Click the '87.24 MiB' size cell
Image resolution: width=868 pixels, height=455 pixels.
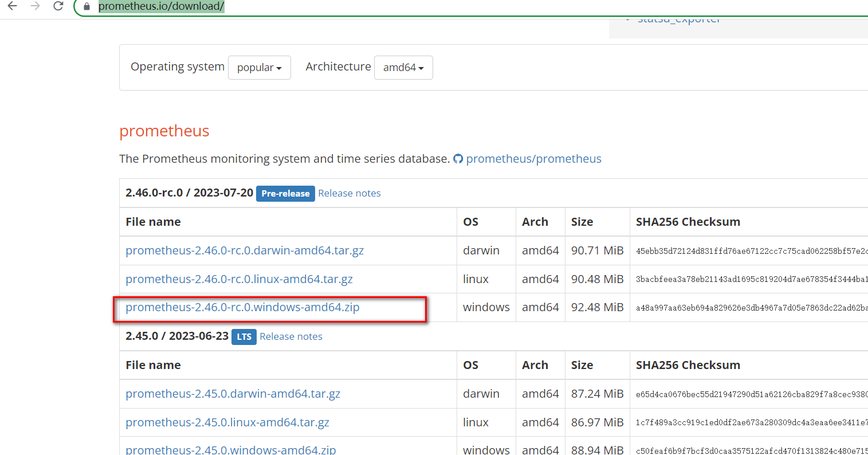[597, 394]
